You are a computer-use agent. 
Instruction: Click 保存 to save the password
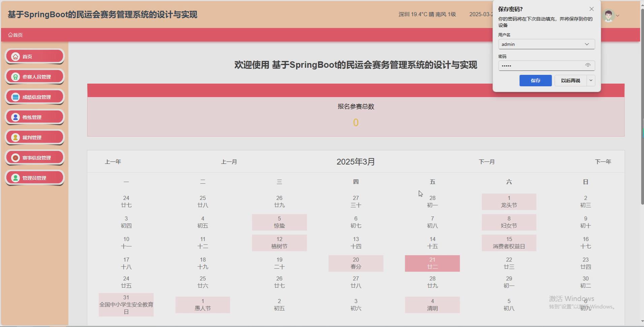coord(535,80)
